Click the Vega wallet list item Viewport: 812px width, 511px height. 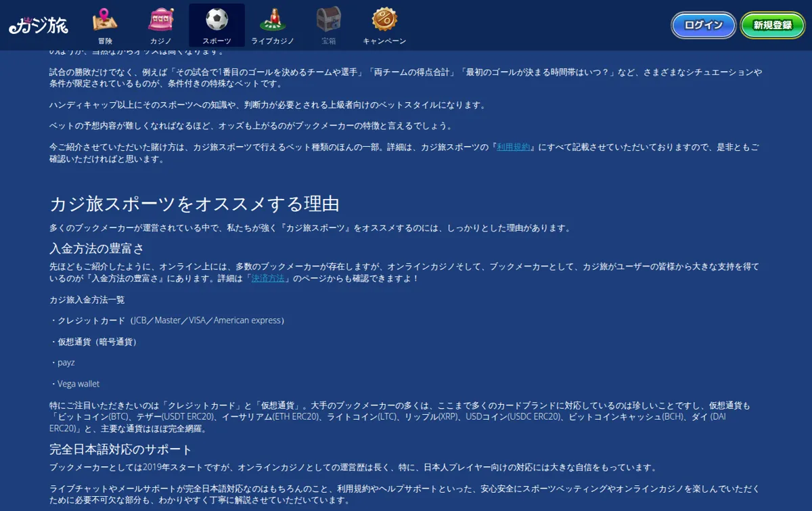(74, 384)
